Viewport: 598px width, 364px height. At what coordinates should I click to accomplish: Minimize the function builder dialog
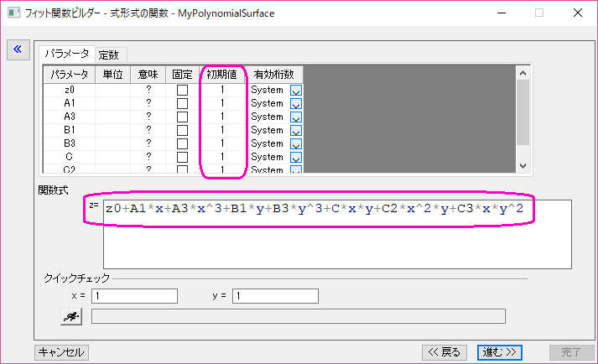(502, 13)
